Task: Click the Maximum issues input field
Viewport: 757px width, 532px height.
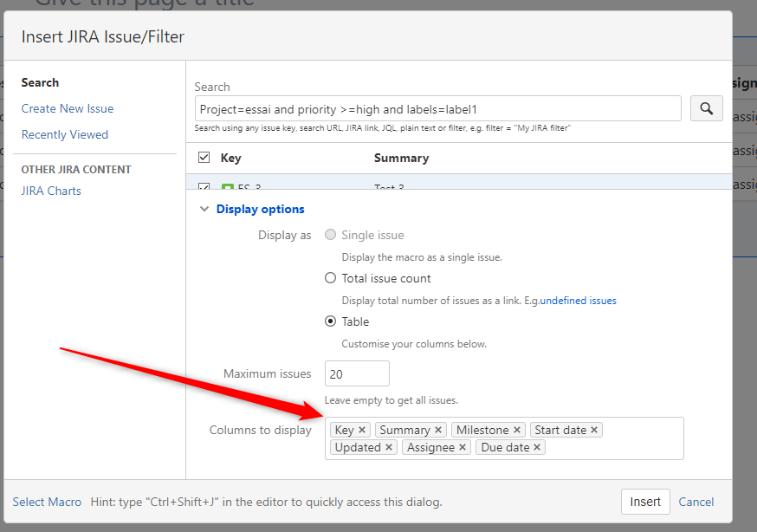Action: coord(356,373)
